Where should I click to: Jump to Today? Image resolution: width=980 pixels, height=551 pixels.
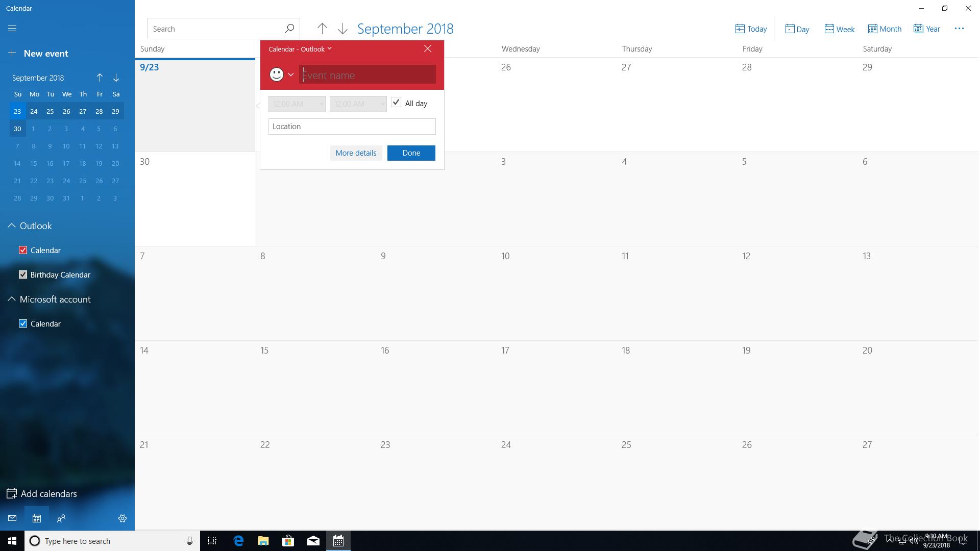tap(751, 29)
